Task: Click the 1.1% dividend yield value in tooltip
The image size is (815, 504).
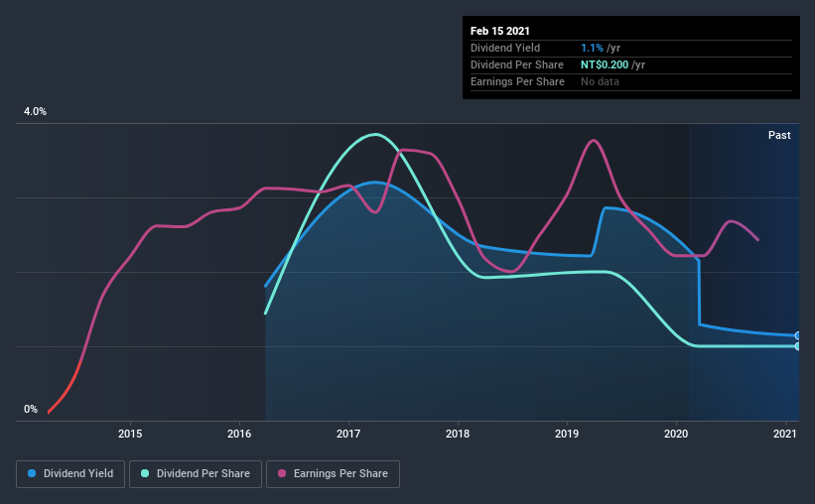Action: pyautogui.click(x=592, y=48)
